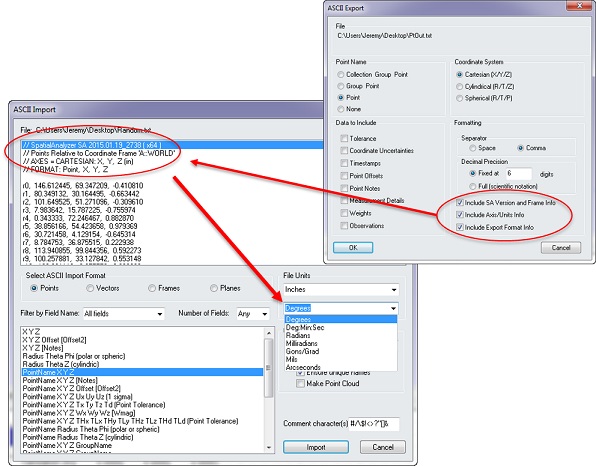Viewport: 596px width, 466px height.
Task: Check the Observations option
Action: pos(344,226)
